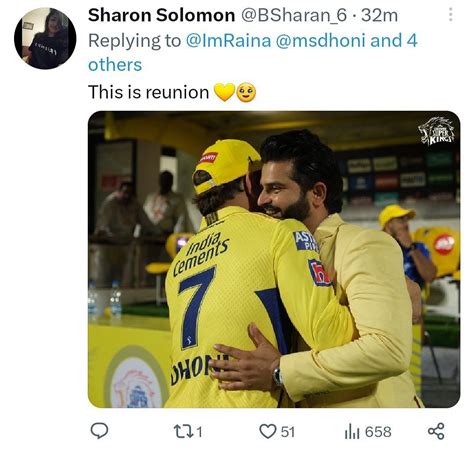Open the view analytics bar chart icon

click(x=352, y=432)
